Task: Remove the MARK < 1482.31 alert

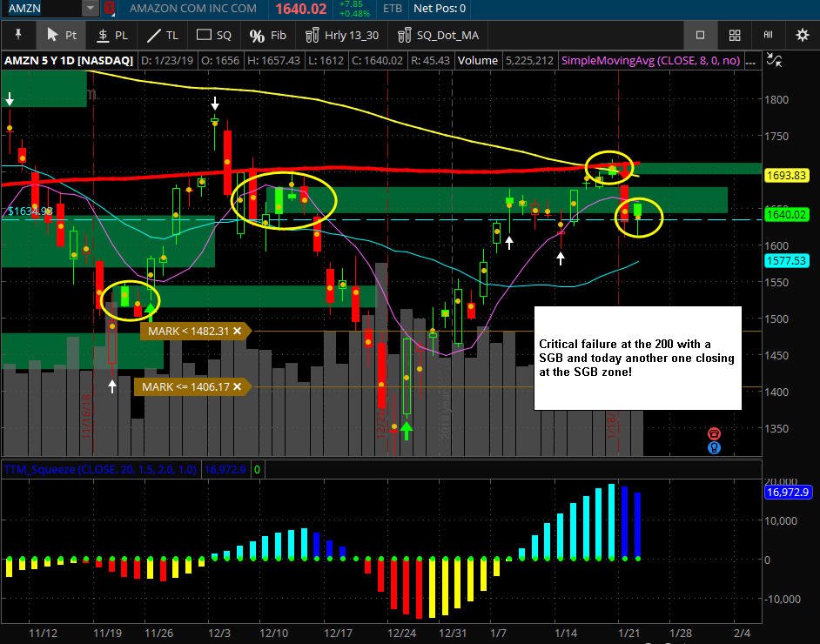Action: point(238,331)
